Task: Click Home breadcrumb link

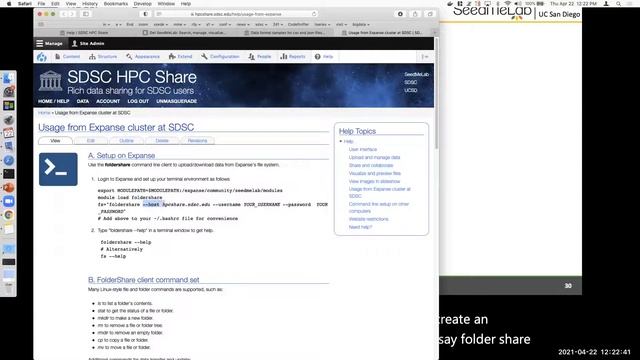Action: point(44,113)
